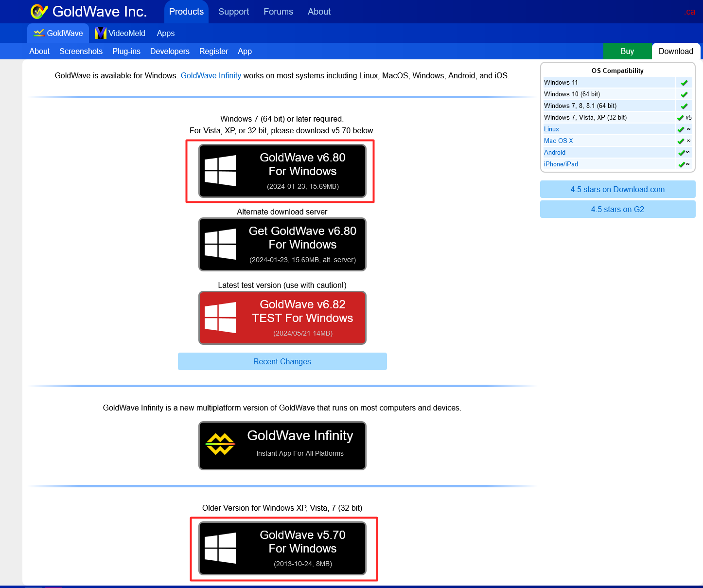Click the GoldWave Inc. logo icon
The image size is (703, 588).
39,11
